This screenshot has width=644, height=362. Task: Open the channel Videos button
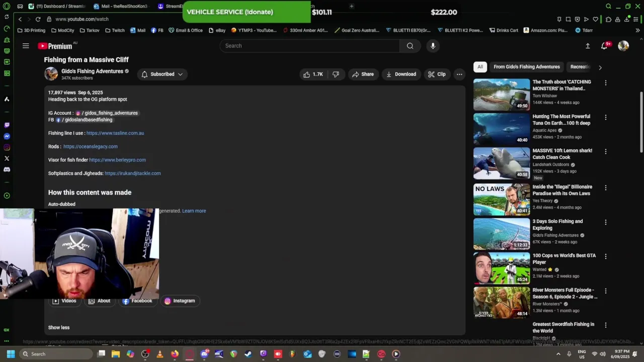64,301
